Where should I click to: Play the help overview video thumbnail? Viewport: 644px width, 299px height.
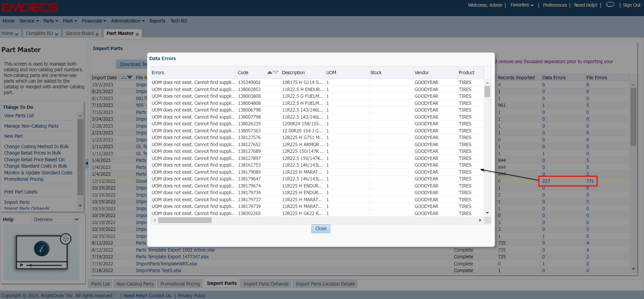click(42, 252)
